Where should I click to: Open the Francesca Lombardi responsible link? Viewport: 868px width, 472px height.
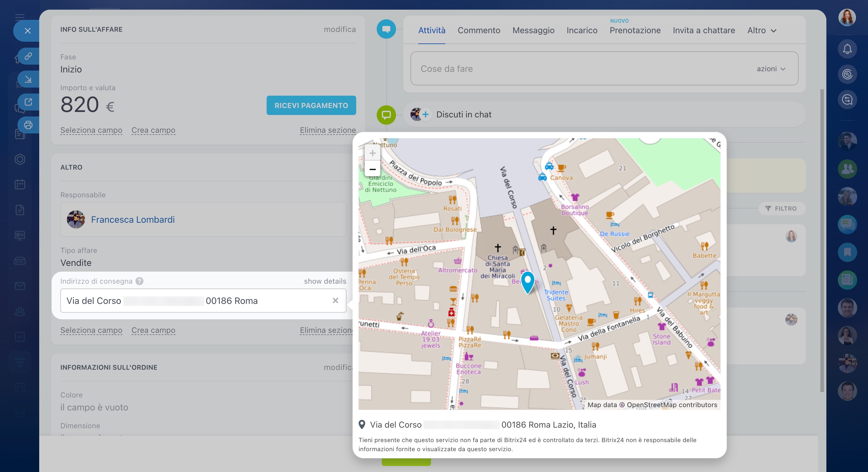(x=133, y=219)
